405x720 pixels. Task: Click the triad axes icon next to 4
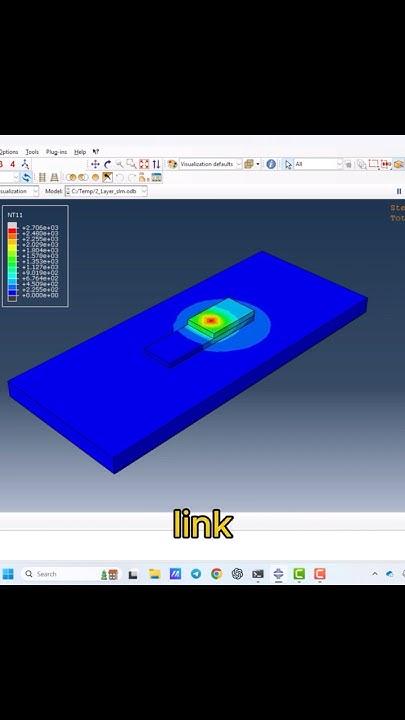[25, 164]
